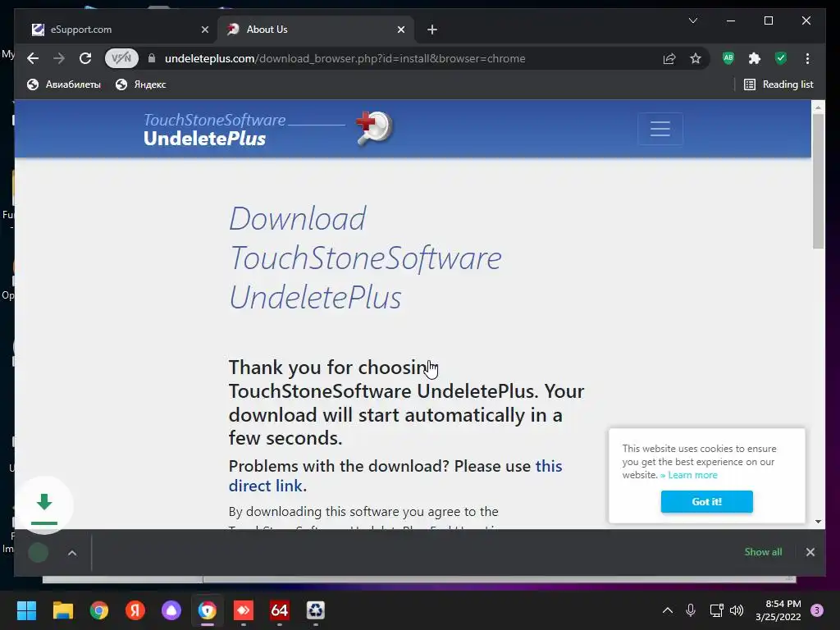Open the Reading list
The image size is (840, 630).
(x=778, y=84)
